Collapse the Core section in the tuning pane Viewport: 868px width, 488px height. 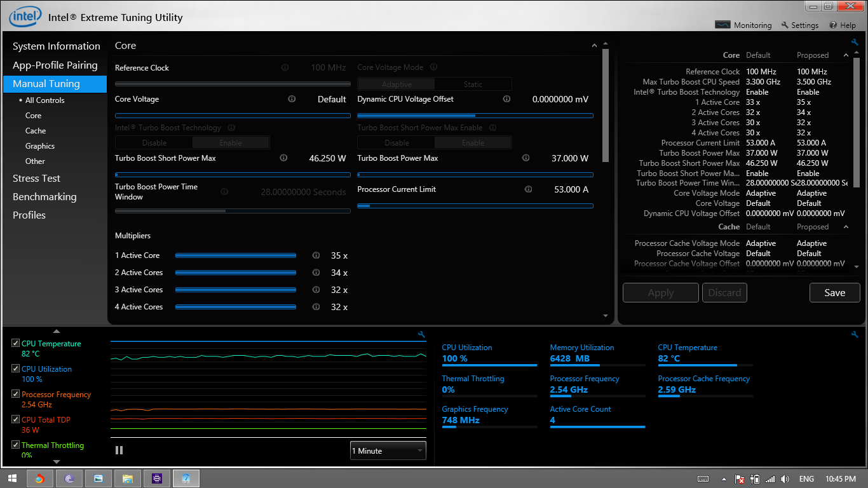point(595,46)
